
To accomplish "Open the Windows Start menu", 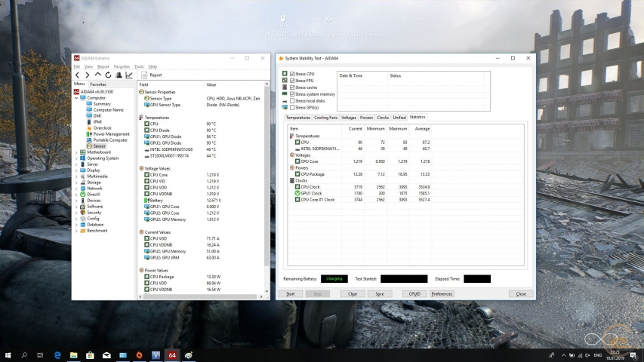I will tap(8, 355).
